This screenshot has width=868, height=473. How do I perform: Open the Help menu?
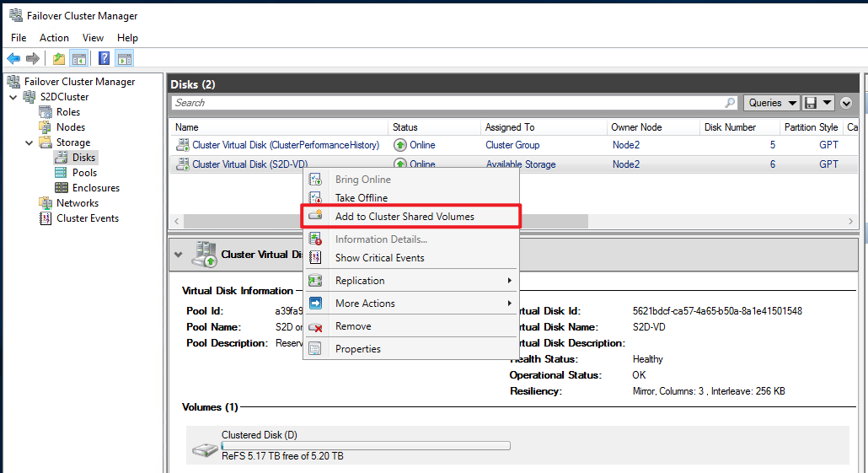click(127, 38)
